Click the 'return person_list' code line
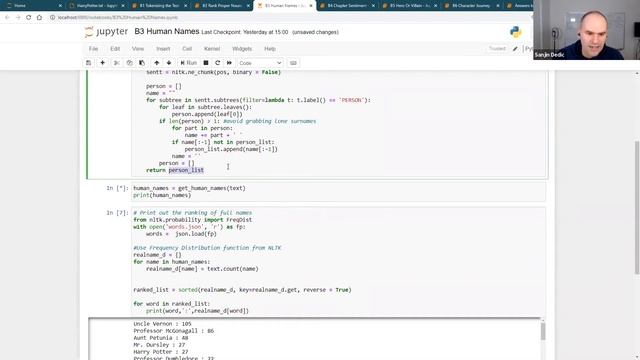Viewport: 640px width, 360px height. 175,170
